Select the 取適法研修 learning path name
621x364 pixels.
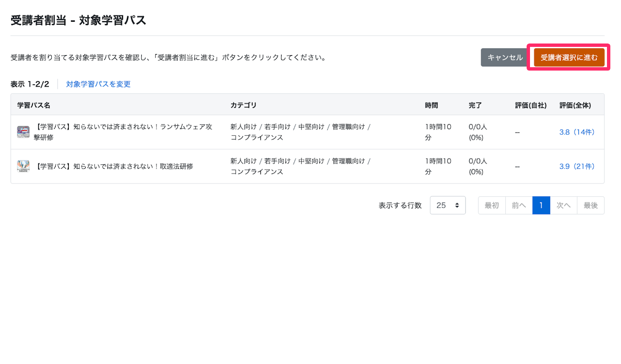point(114,166)
